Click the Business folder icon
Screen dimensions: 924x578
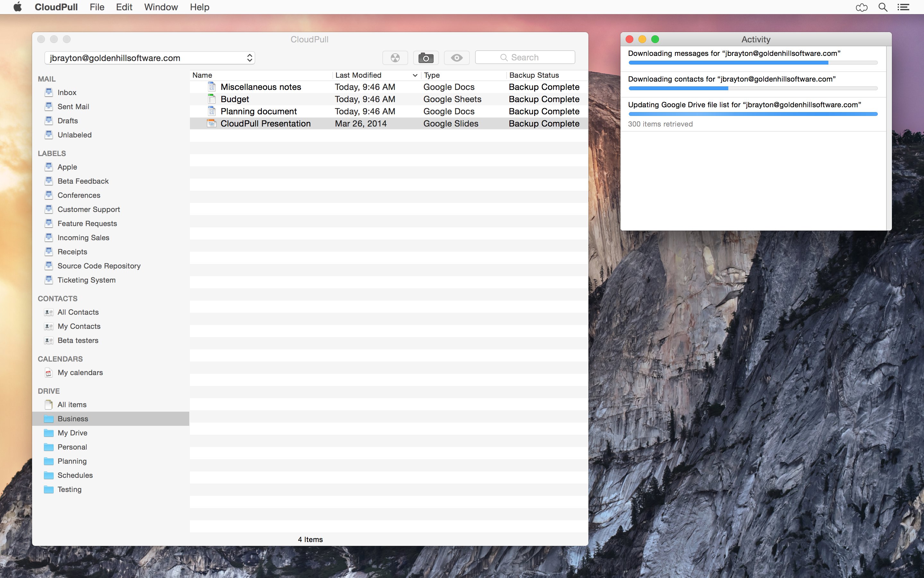49,419
